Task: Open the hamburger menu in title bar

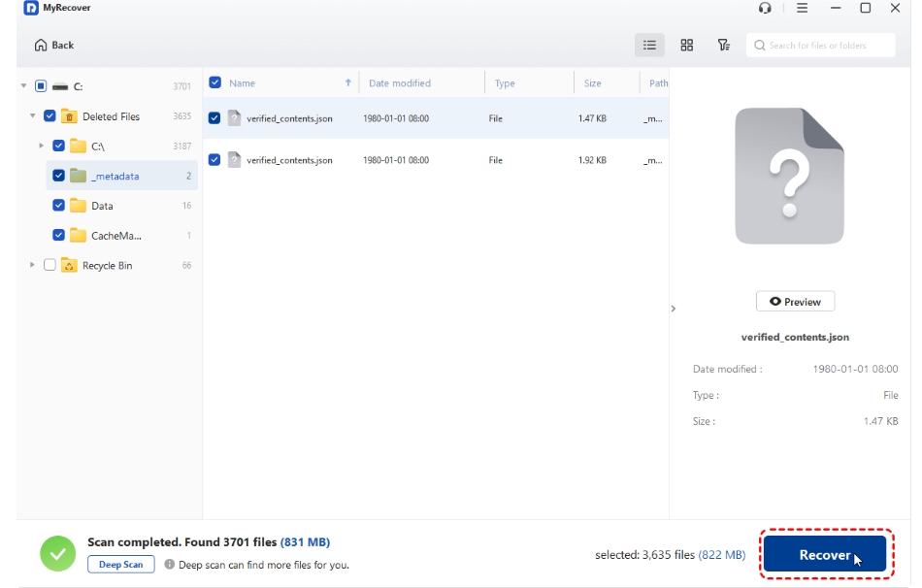Action: (802, 8)
